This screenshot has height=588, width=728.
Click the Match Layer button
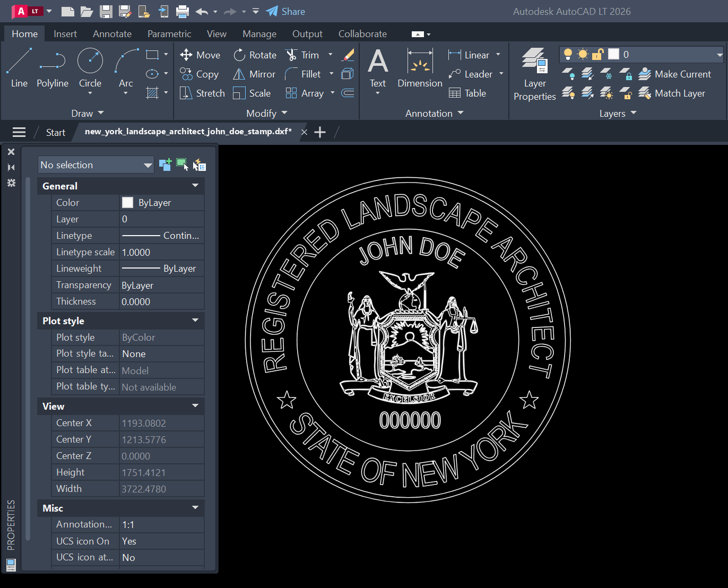tap(672, 93)
